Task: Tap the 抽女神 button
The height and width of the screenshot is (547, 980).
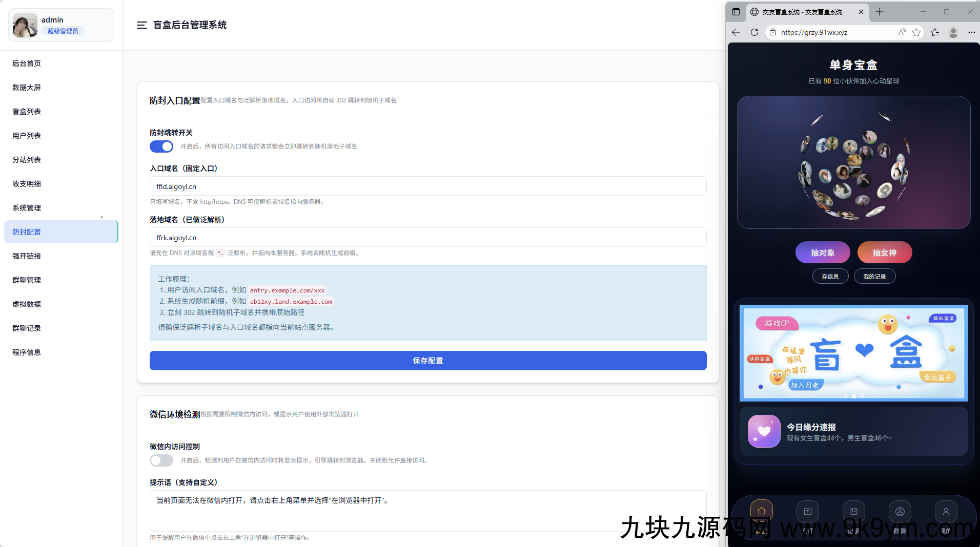Action: coord(884,252)
